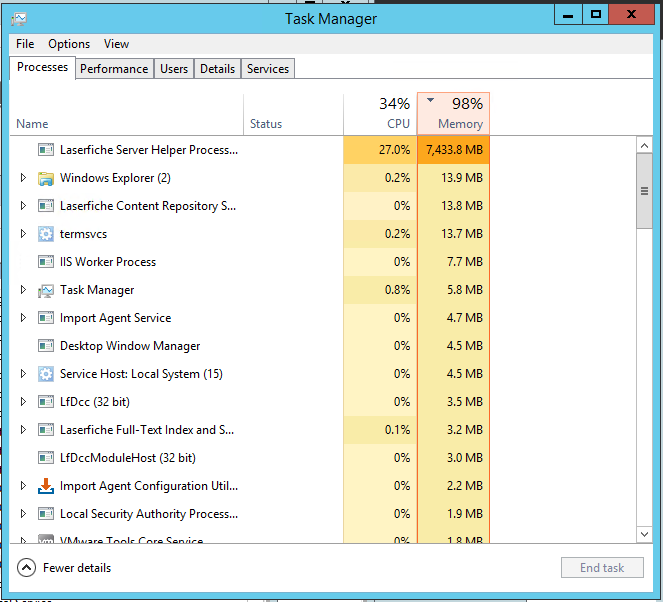Click the Import Agent Configuration Utility icon
663x602 pixels.
coord(46,486)
